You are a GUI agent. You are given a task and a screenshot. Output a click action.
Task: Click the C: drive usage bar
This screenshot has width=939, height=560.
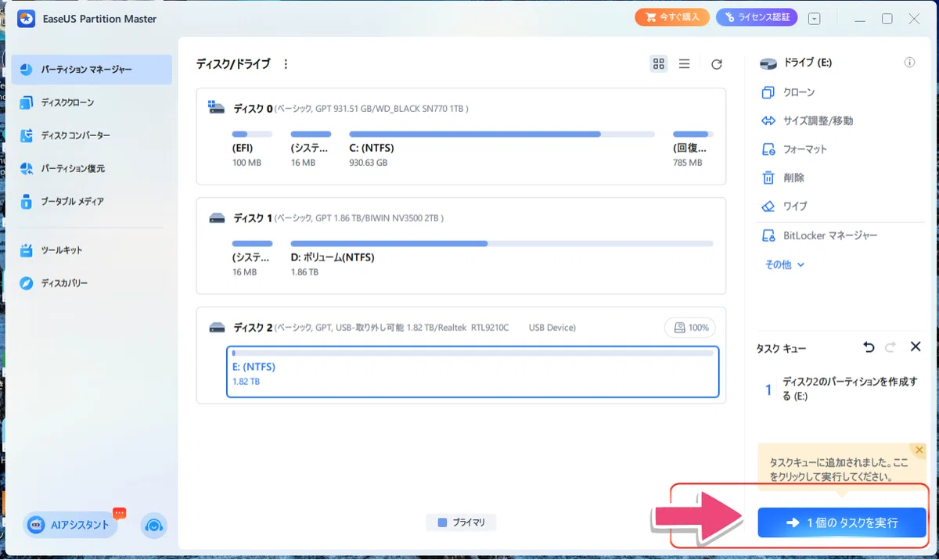(x=502, y=135)
